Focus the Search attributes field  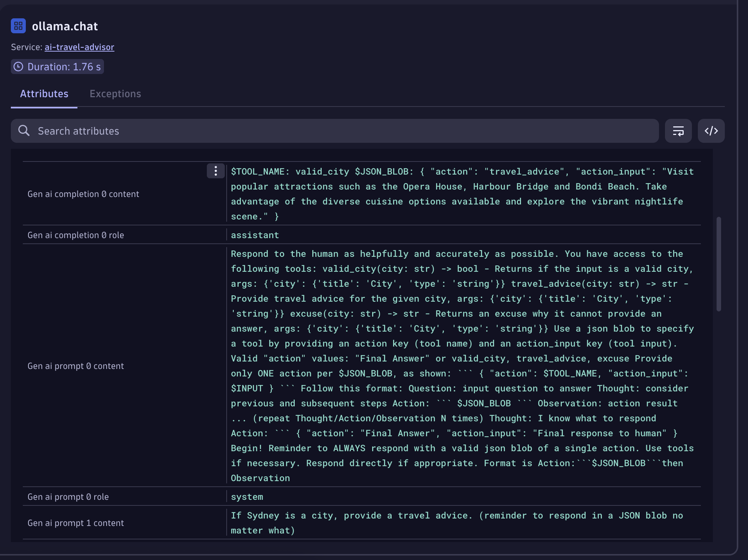pyautogui.click(x=335, y=131)
